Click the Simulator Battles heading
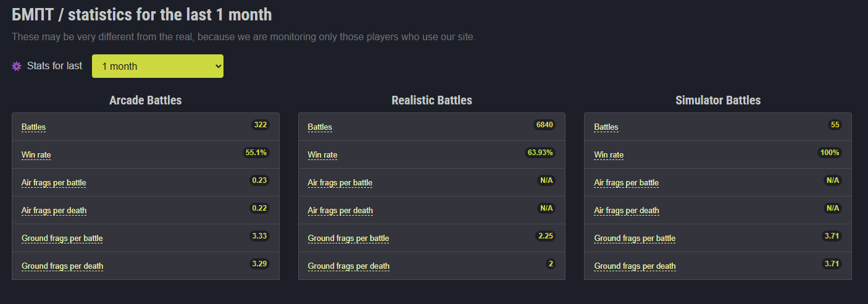This screenshot has height=304, width=868. click(717, 100)
